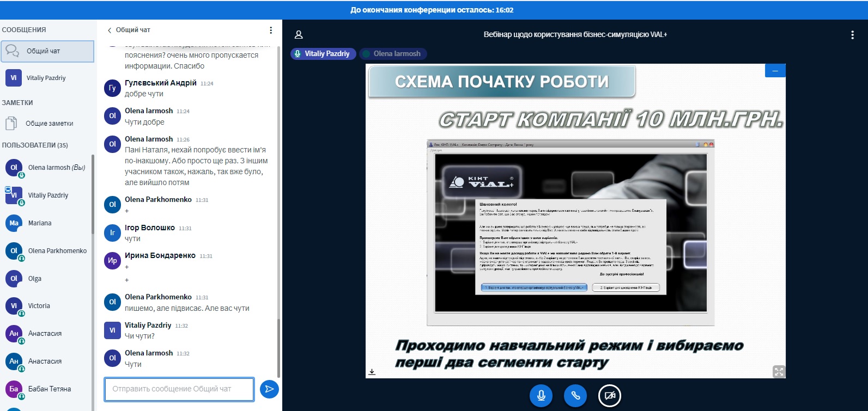Click the Vi avatar in messages list

pos(14,78)
